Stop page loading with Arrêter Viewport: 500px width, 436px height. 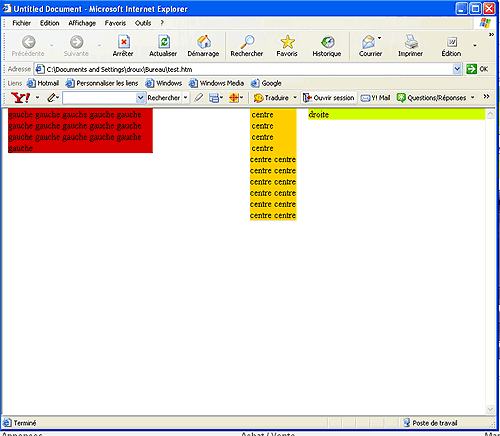point(123,46)
